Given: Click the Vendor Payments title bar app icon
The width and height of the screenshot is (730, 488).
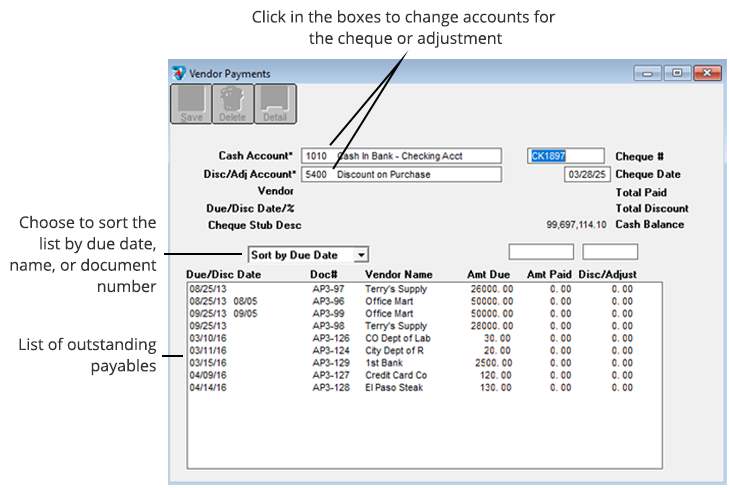Looking at the screenshot, I should [179, 73].
